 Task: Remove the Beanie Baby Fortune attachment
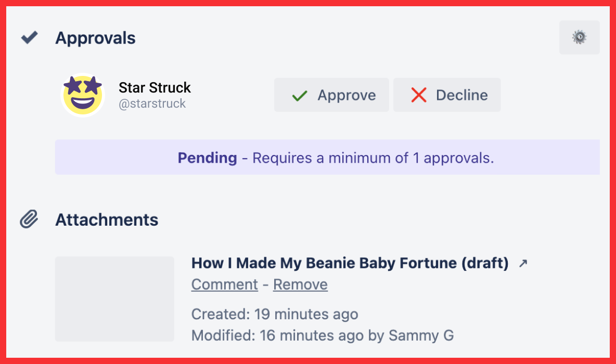(x=300, y=284)
